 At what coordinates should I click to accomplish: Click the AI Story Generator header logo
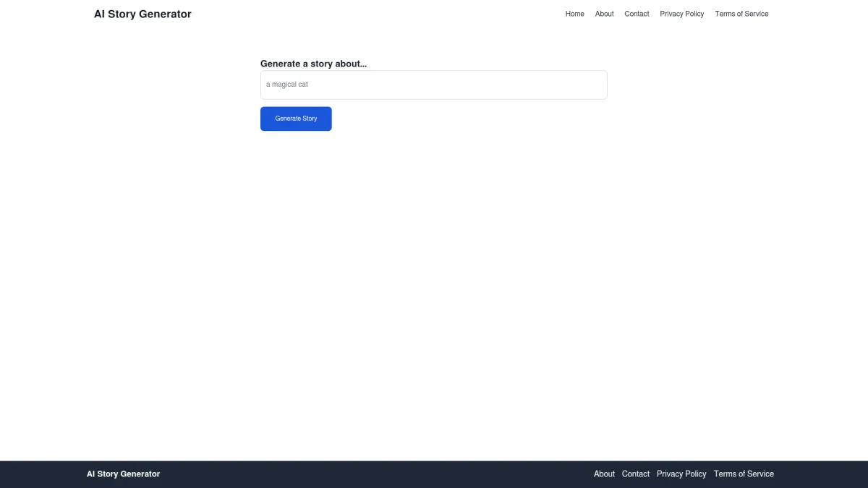(x=142, y=14)
